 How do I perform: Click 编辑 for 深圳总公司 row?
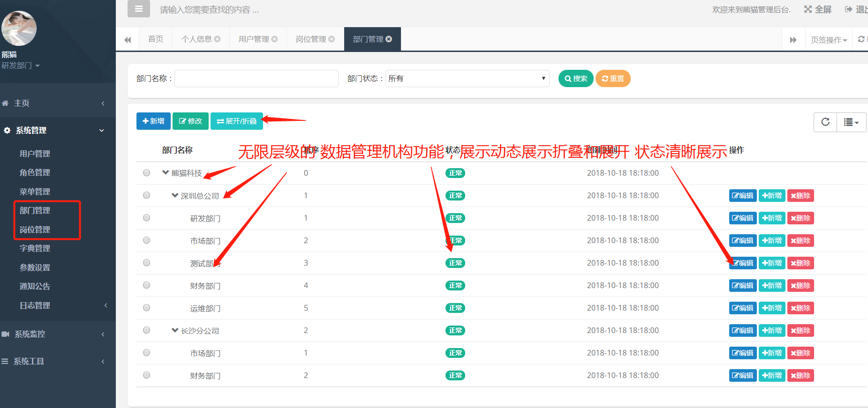click(743, 196)
